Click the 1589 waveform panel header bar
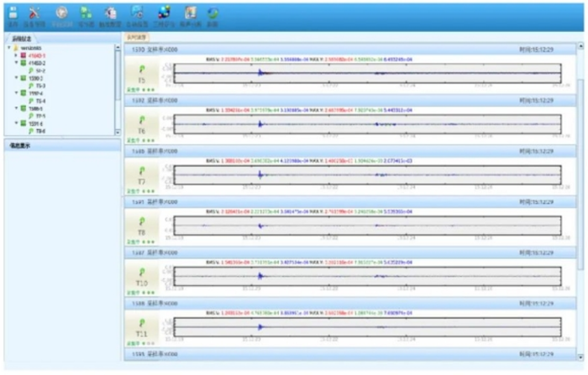This screenshot has height=375, width=588. [x=350, y=151]
